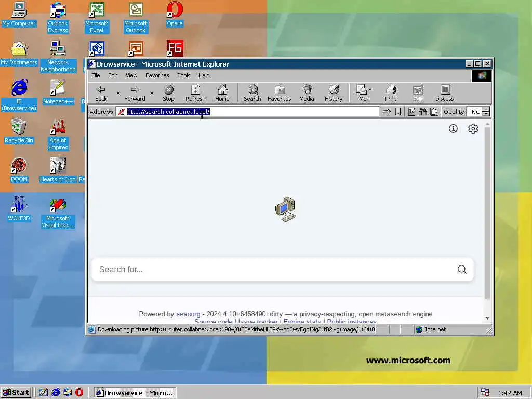Click the Show Desktop quick launch icon
The width and height of the screenshot is (532, 399).
point(44,393)
